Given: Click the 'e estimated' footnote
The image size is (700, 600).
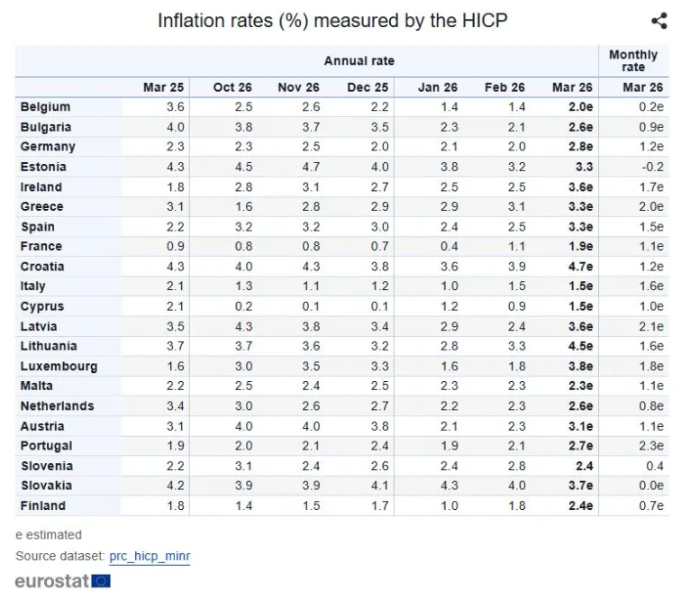Looking at the screenshot, I should click(x=49, y=534).
